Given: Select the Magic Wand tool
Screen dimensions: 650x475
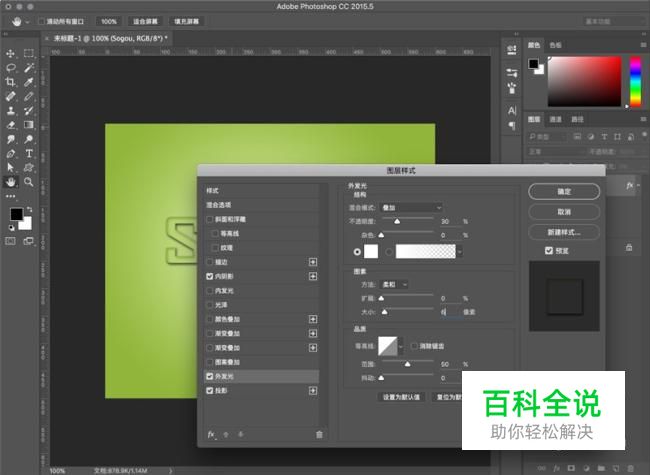Looking at the screenshot, I should (29, 68).
